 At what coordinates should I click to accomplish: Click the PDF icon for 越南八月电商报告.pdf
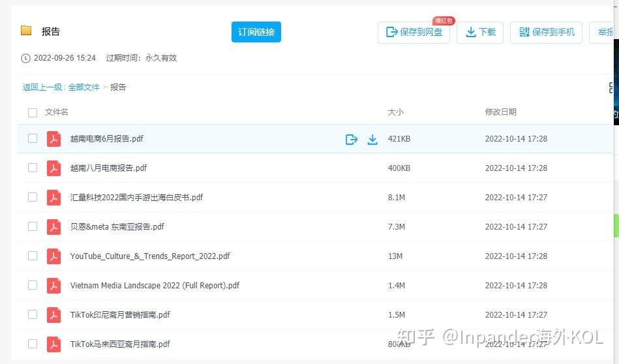click(x=53, y=168)
